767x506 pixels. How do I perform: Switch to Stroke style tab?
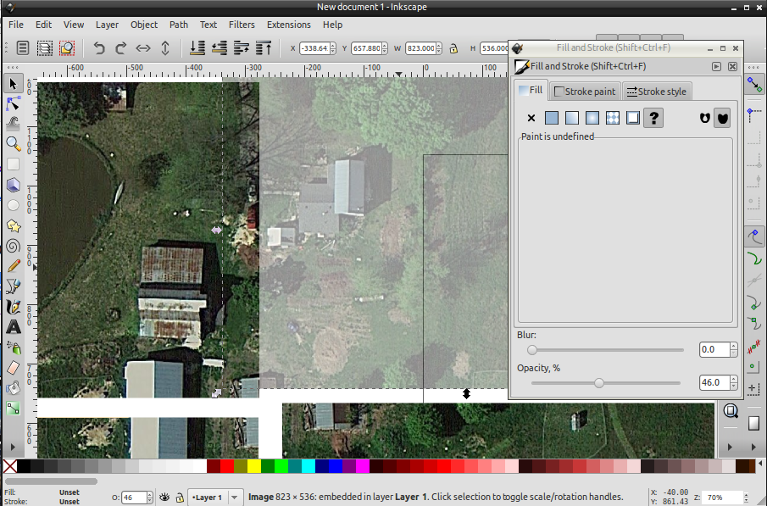coord(657,92)
